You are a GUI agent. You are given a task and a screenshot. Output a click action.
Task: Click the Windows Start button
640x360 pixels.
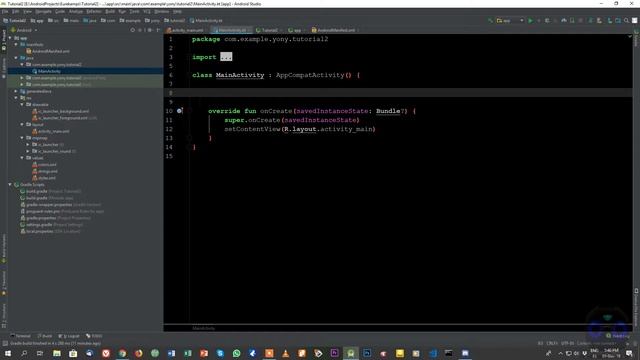pos(8,353)
